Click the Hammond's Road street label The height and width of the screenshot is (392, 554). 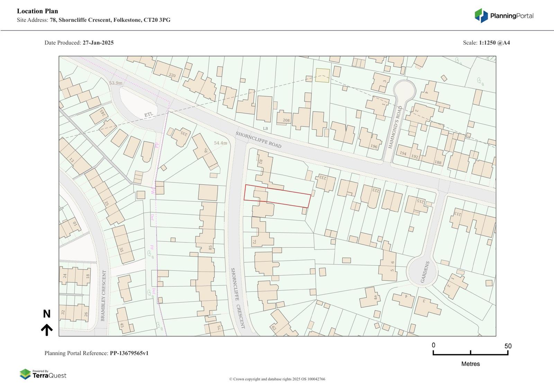click(x=395, y=127)
